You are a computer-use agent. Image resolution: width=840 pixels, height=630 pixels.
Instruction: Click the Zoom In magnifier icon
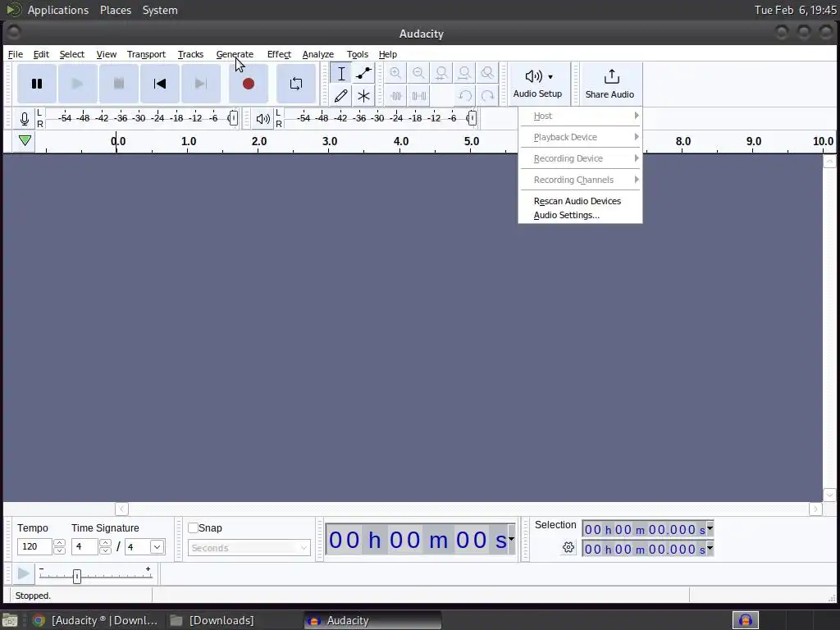(395, 73)
